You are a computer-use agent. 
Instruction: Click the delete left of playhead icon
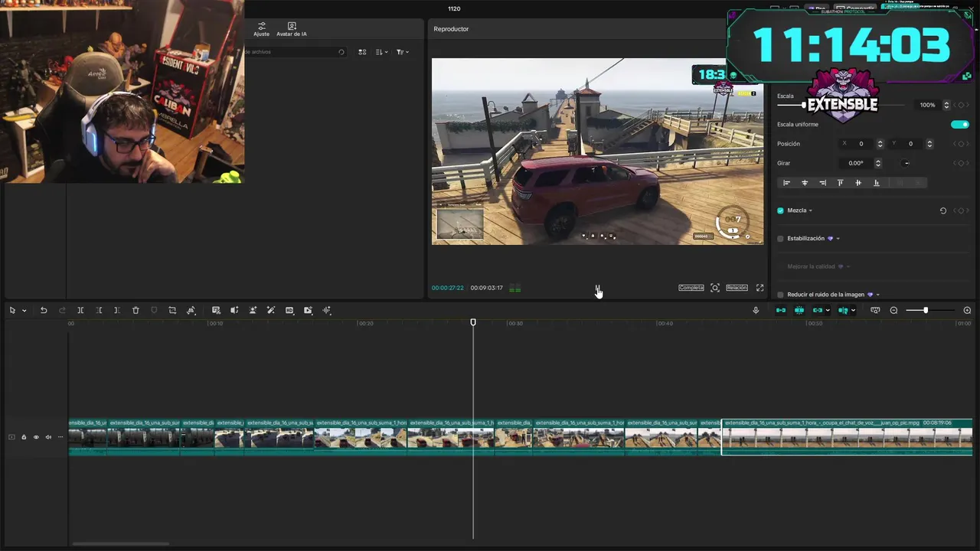[x=99, y=310]
